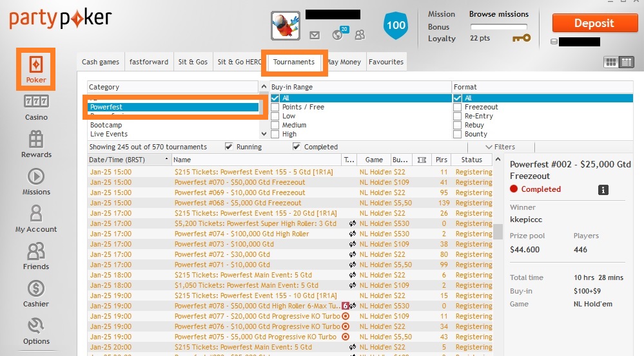
Task: Switch to the Cash games tab
Action: [100, 62]
